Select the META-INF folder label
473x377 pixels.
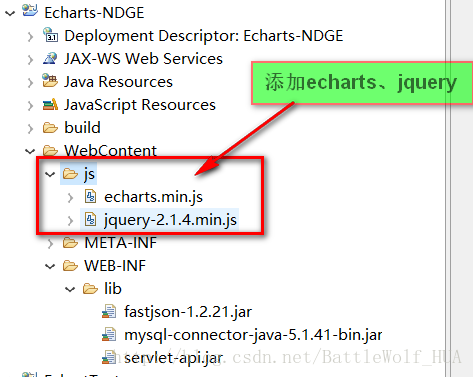pos(120,243)
